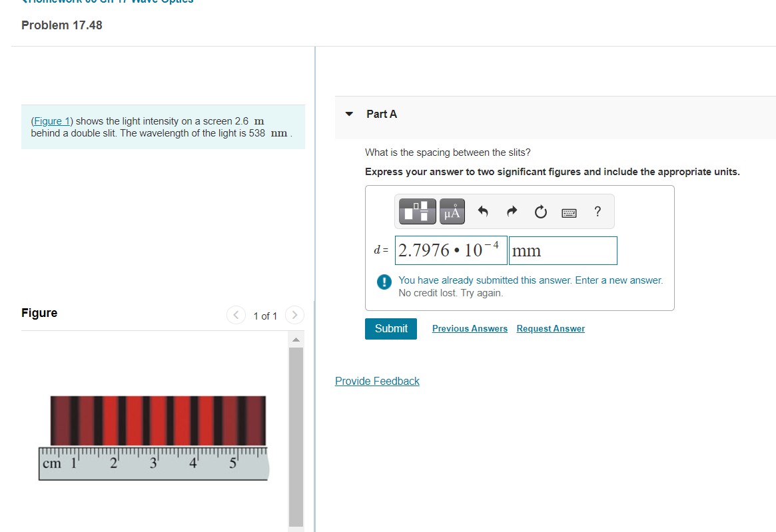Click the d value input field

coord(452,250)
